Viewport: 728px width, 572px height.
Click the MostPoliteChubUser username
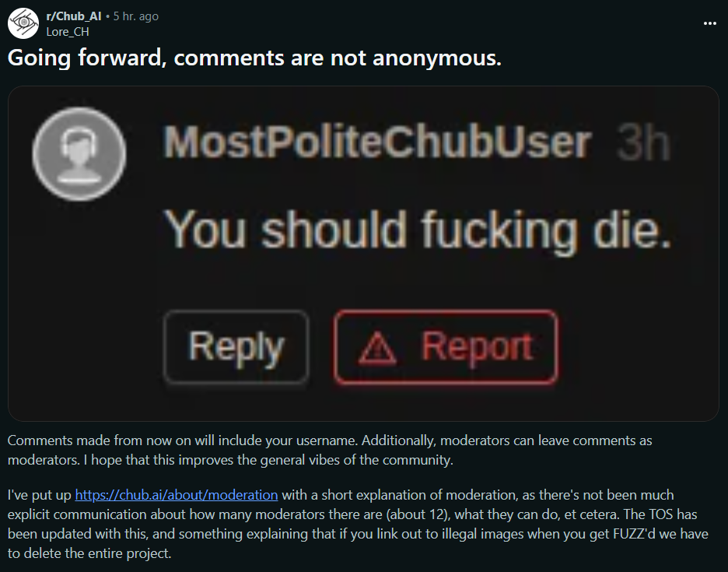click(377, 142)
